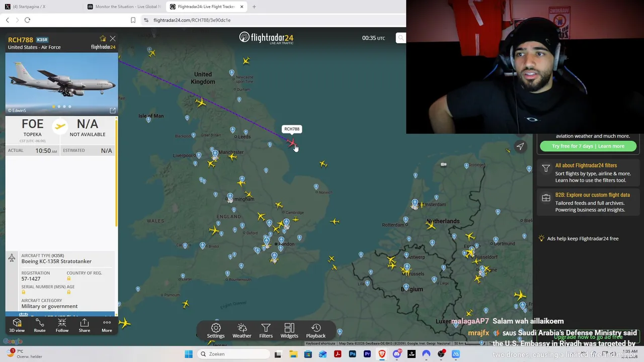
Task: Click the K35R aircraft type badge
Action: 42,40
